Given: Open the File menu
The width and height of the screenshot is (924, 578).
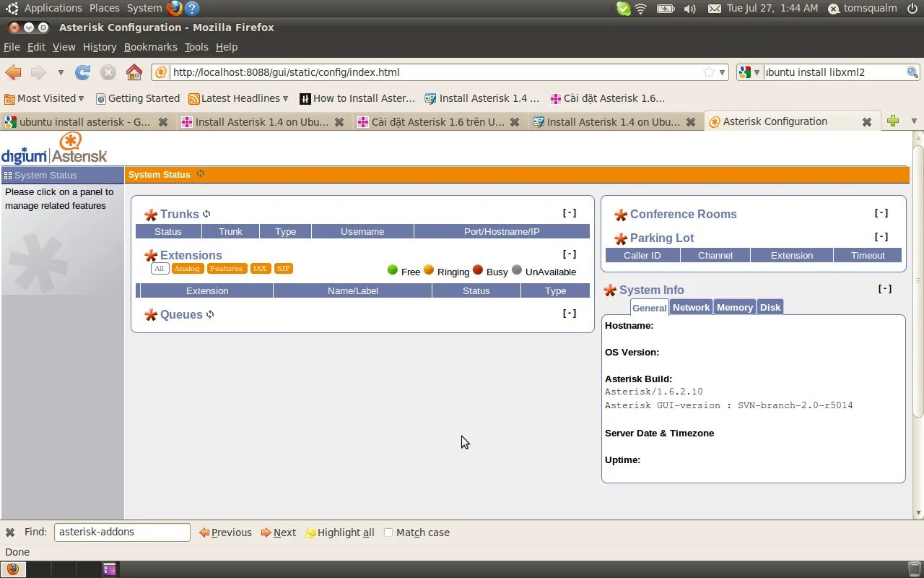Looking at the screenshot, I should point(12,47).
